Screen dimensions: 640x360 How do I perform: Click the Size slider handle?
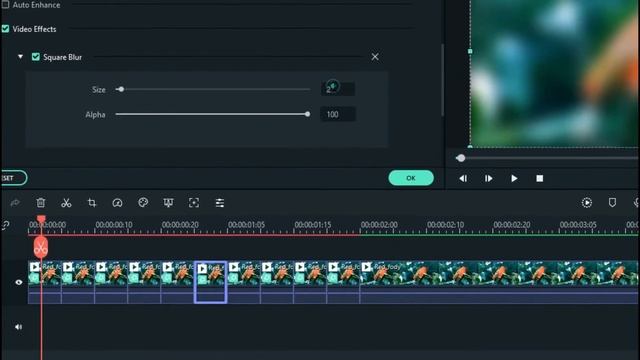pos(120,89)
